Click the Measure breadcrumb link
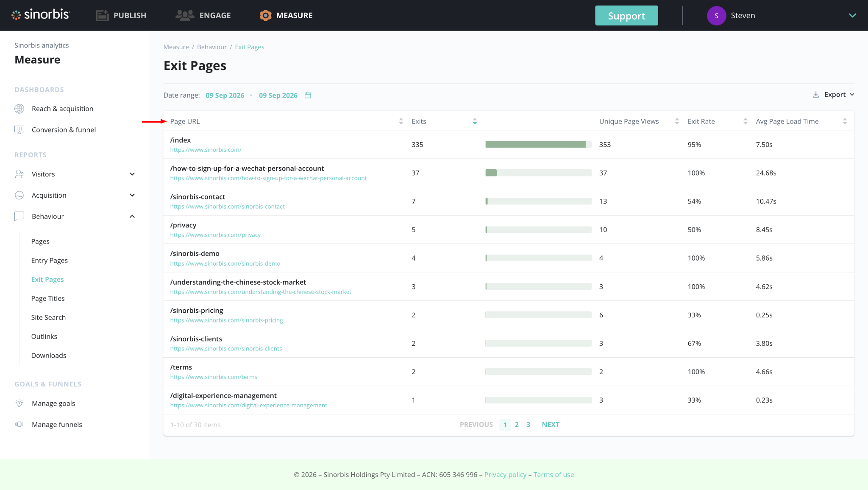Image resolution: width=868 pixels, height=490 pixels. coord(176,47)
